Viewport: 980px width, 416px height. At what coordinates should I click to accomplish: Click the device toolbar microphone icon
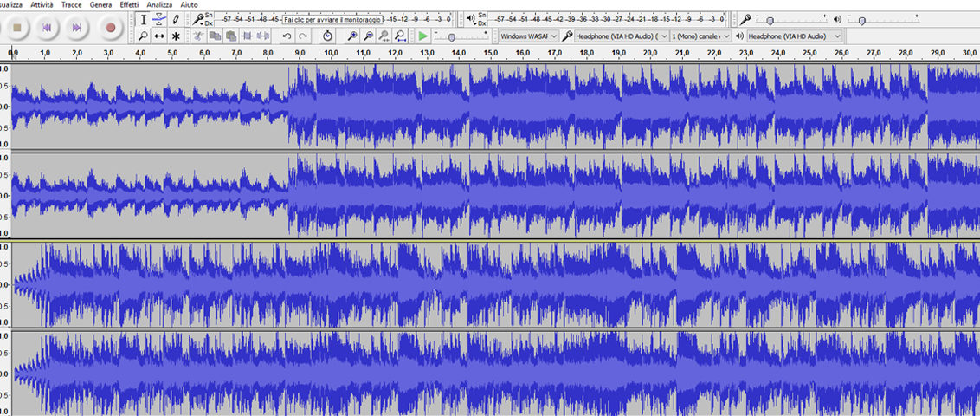[566, 36]
